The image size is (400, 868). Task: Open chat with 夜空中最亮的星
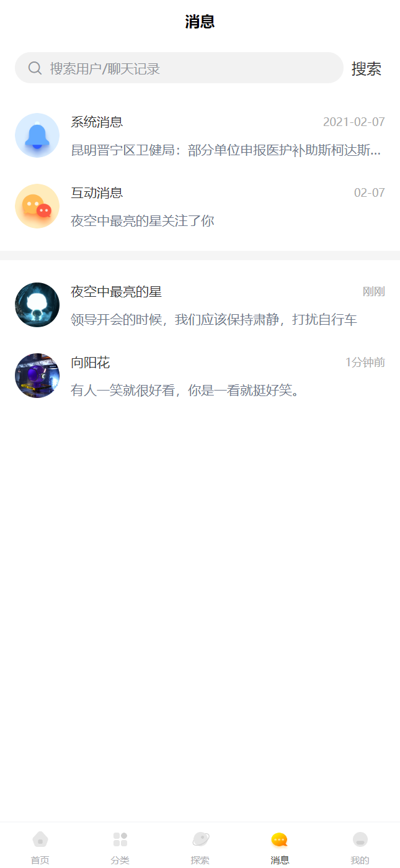(200, 305)
